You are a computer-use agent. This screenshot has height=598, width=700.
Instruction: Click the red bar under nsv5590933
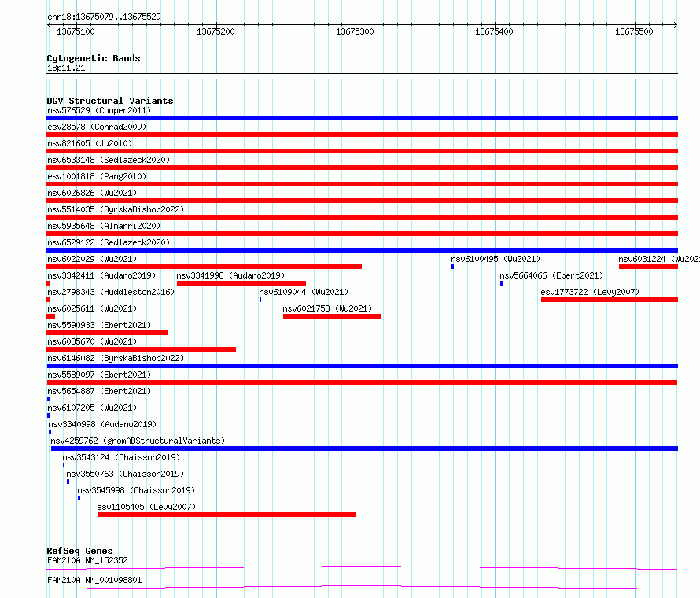click(x=107, y=333)
